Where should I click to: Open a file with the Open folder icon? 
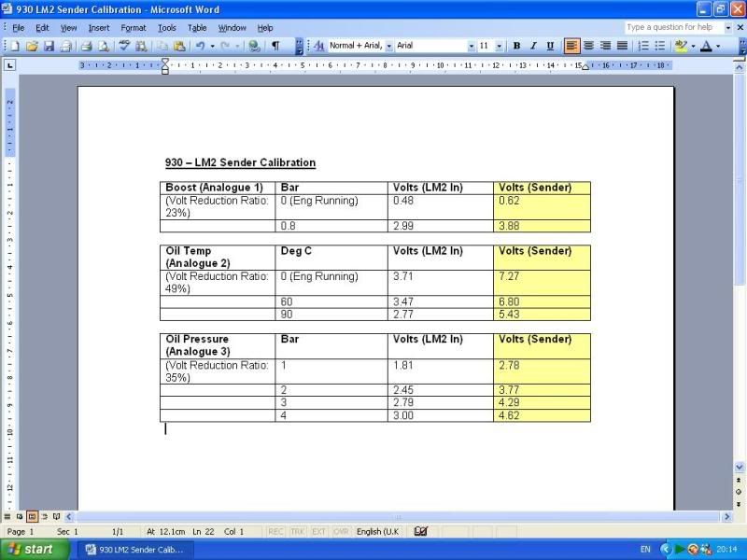[33, 46]
